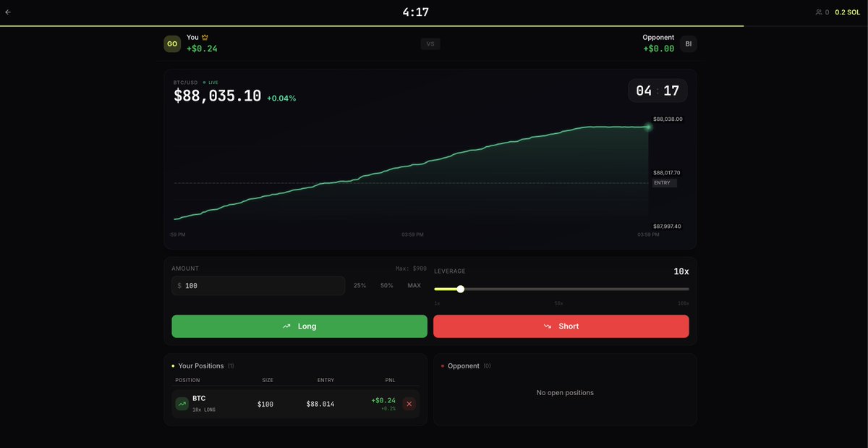Click the $87,997.40 chart axis label
The width and height of the screenshot is (868, 448).
666,227
